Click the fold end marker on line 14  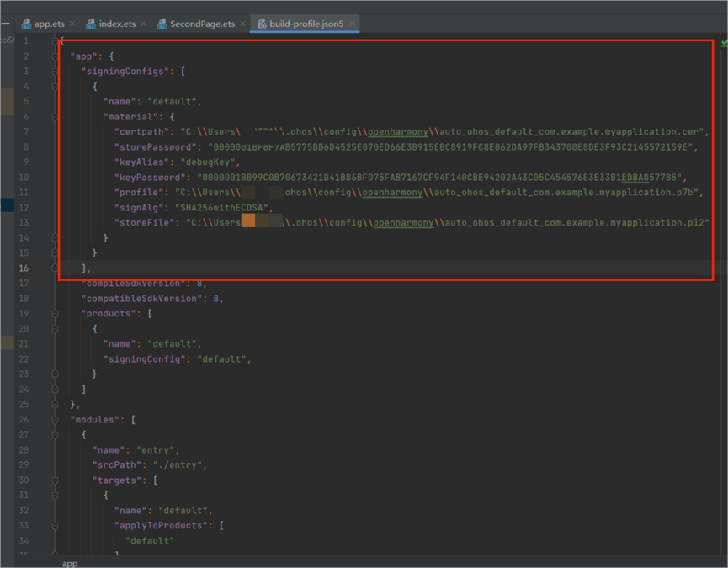click(x=55, y=238)
